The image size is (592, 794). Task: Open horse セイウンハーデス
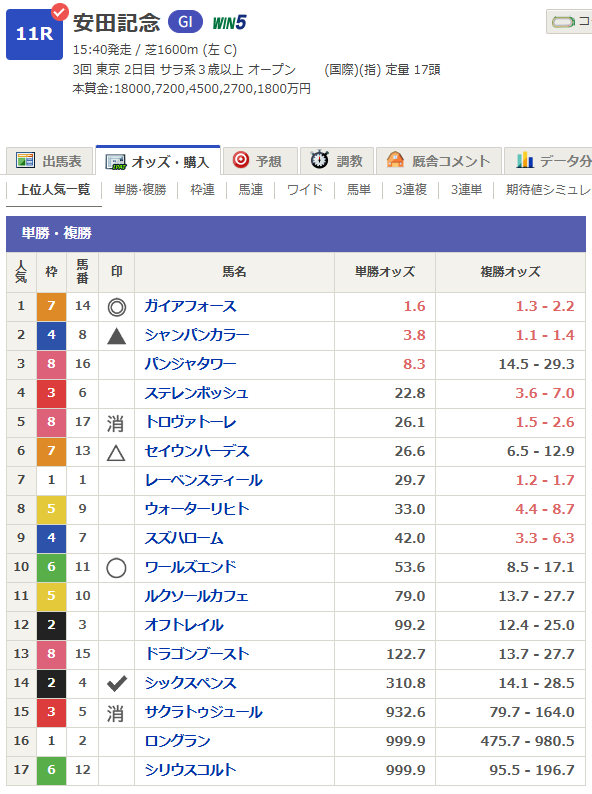click(x=197, y=451)
